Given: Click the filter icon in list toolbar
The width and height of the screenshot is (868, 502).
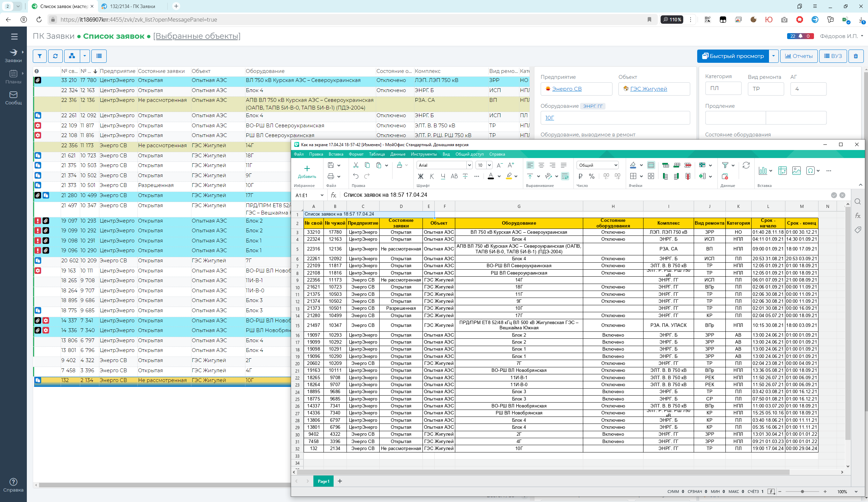Looking at the screenshot, I should click(x=40, y=56).
